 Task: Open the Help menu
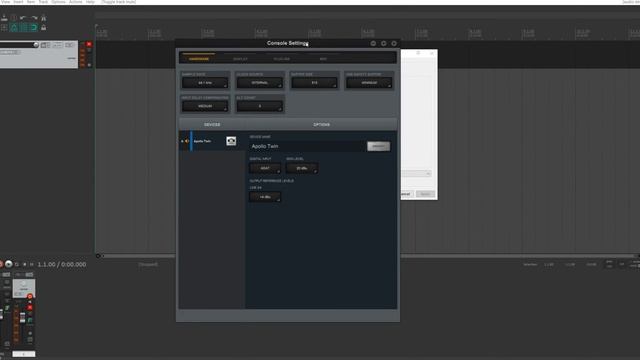tap(90, 2)
